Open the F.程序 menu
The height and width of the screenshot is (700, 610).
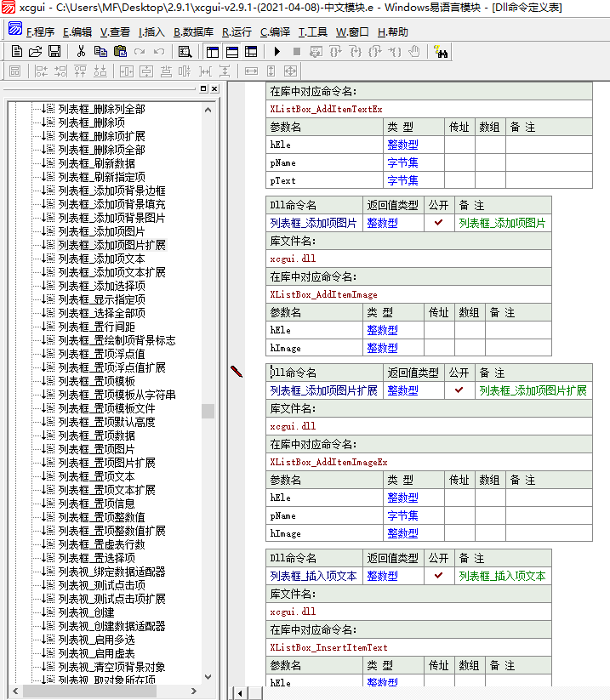pos(40,32)
